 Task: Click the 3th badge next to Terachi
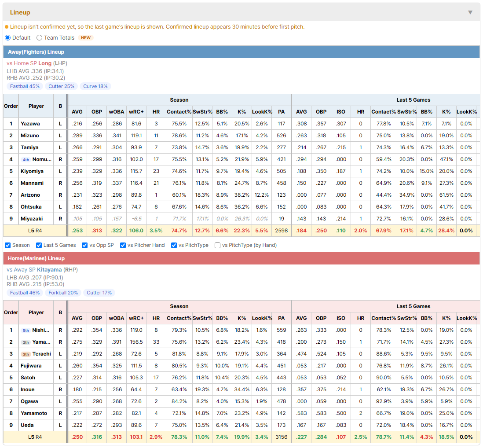point(26,354)
